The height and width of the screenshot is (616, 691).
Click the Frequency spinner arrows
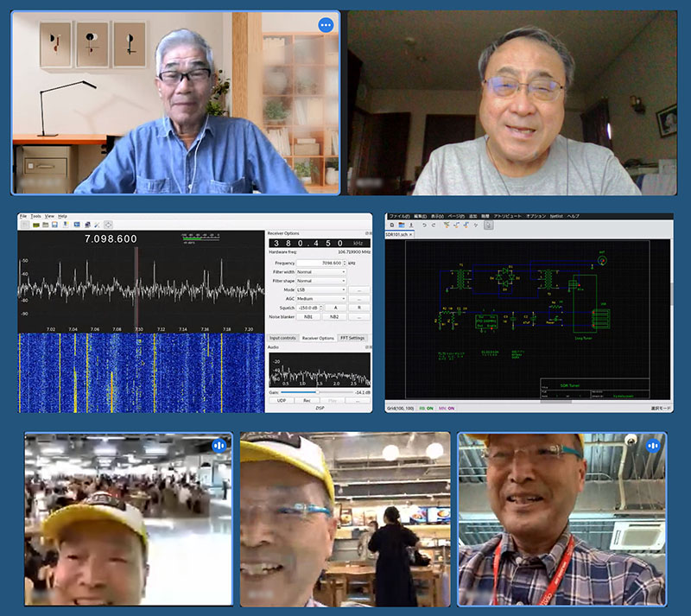(x=344, y=263)
